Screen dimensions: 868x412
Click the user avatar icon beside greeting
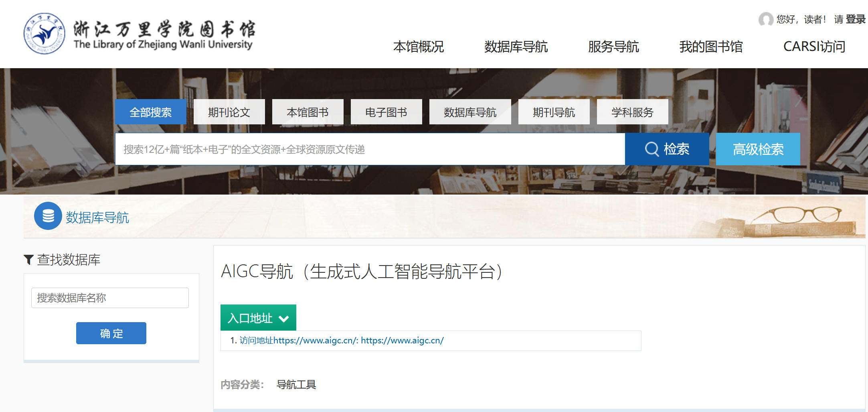(765, 19)
